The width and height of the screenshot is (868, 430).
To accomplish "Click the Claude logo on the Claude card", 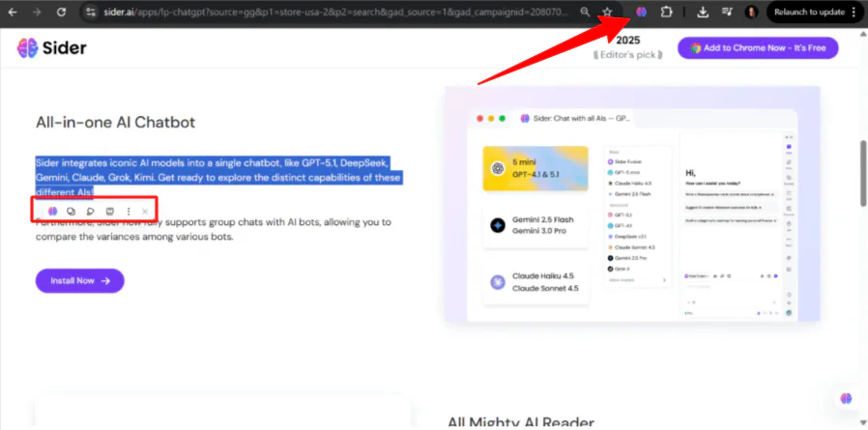I will (x=498, y=282).
